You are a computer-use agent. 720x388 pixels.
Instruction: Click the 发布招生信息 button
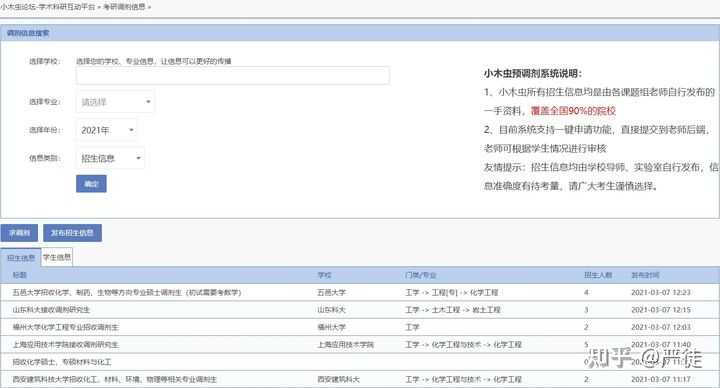[x=73, y=233]
